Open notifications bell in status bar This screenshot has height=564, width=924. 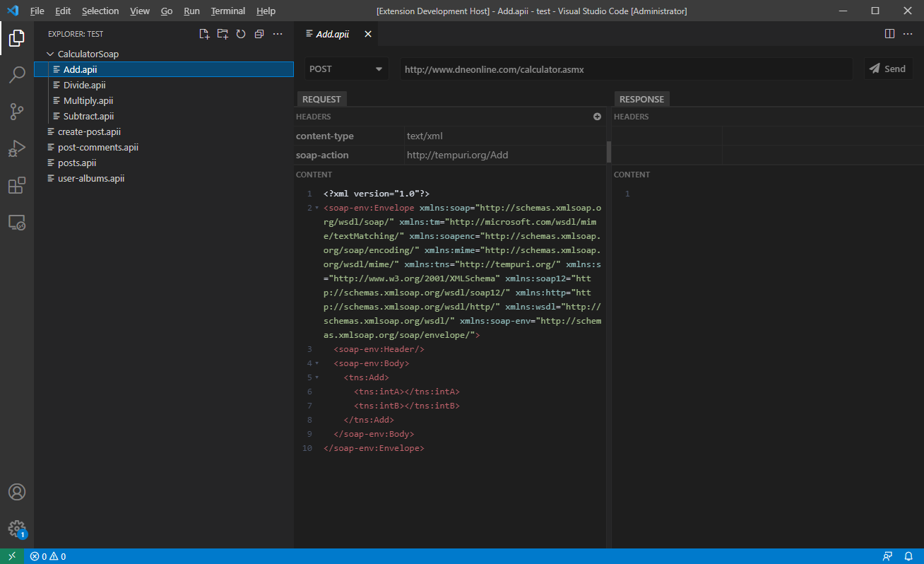909,556
